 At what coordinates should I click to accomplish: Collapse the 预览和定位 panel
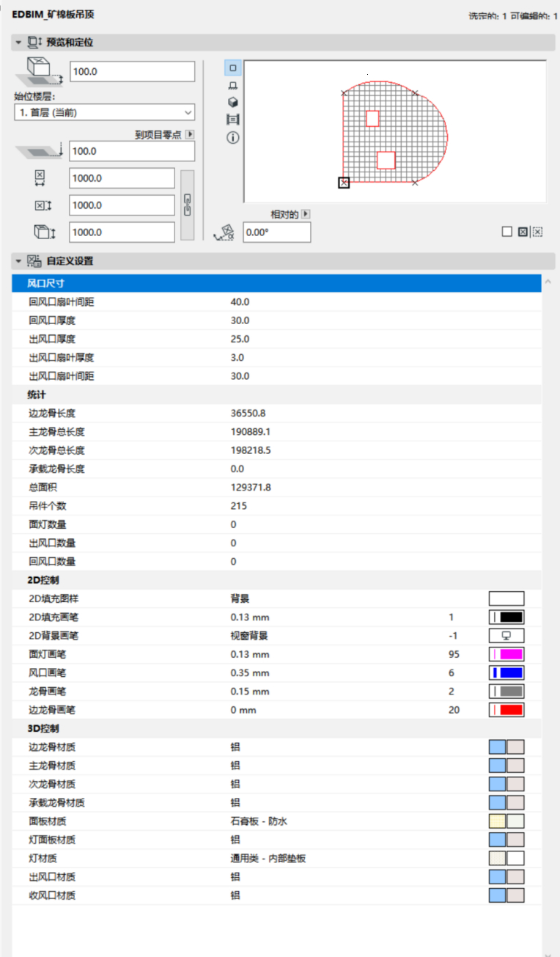click(18, 43)
